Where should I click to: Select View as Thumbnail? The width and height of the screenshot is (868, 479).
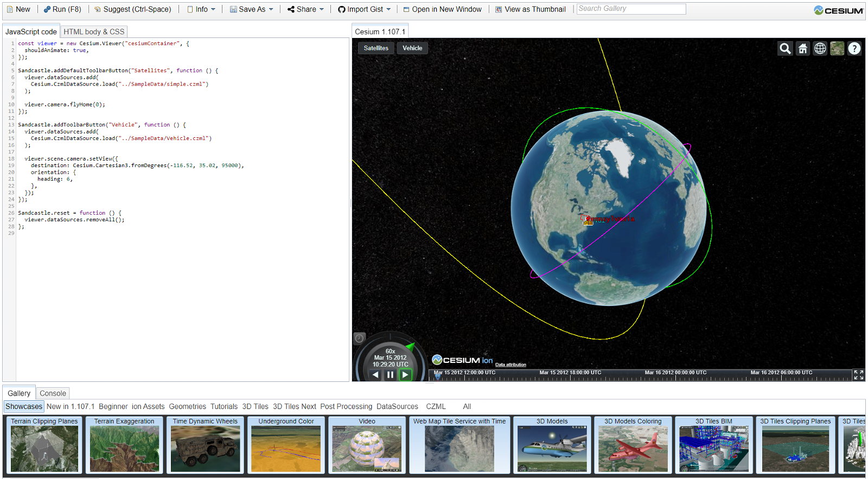530,9
